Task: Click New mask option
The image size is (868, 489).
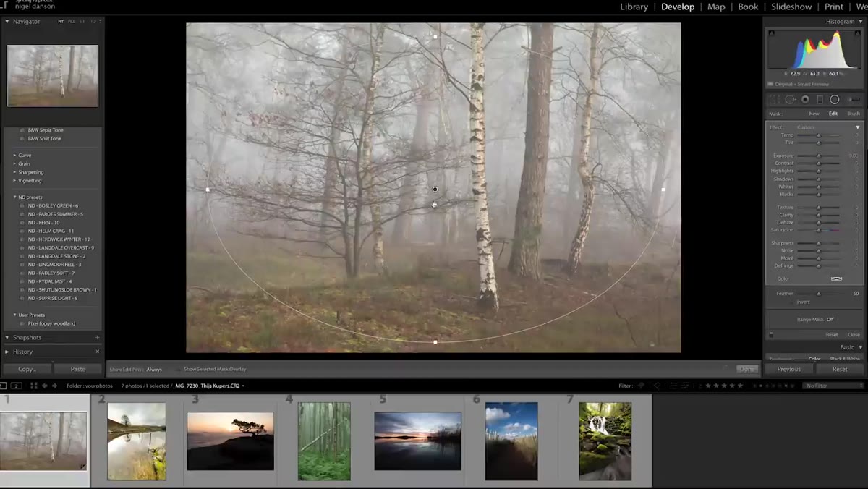Action: [814, 114]
